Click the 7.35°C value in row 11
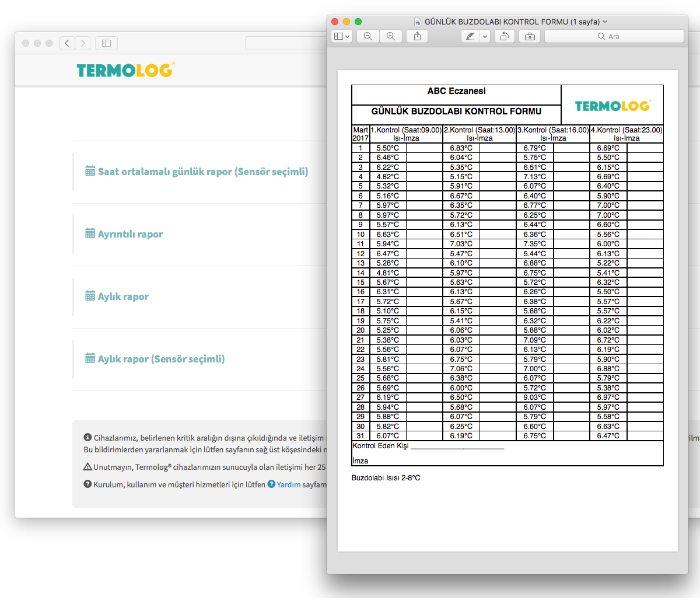This screenshot has width=700, height=607. (535, 244)
